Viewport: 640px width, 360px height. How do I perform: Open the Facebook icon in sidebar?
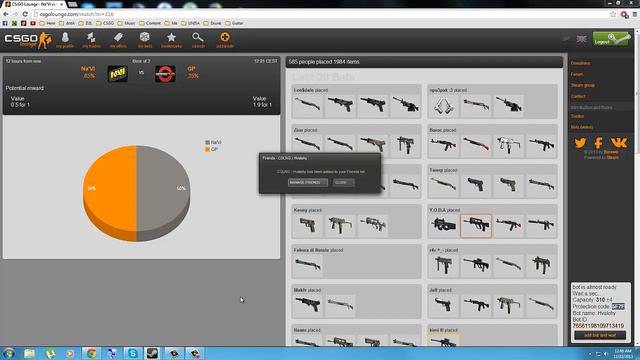(x=598, y=143)
